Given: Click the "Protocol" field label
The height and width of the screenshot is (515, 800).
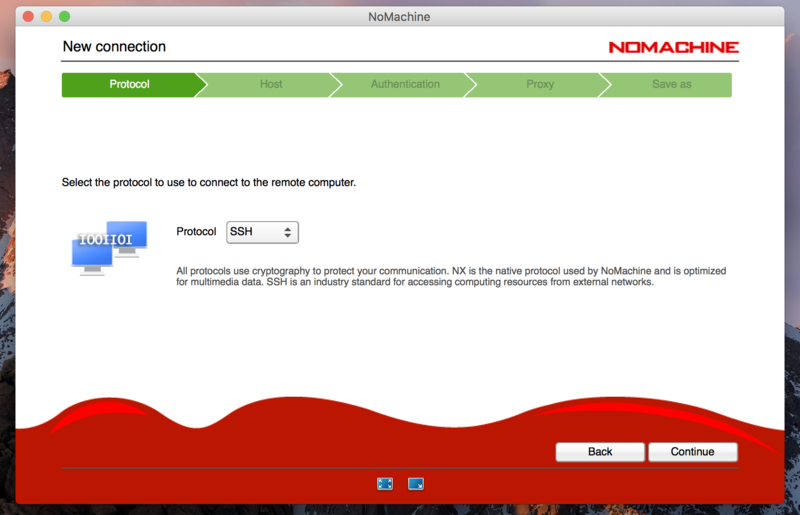Looking at the screenshot, I should (x=196, y=232).
